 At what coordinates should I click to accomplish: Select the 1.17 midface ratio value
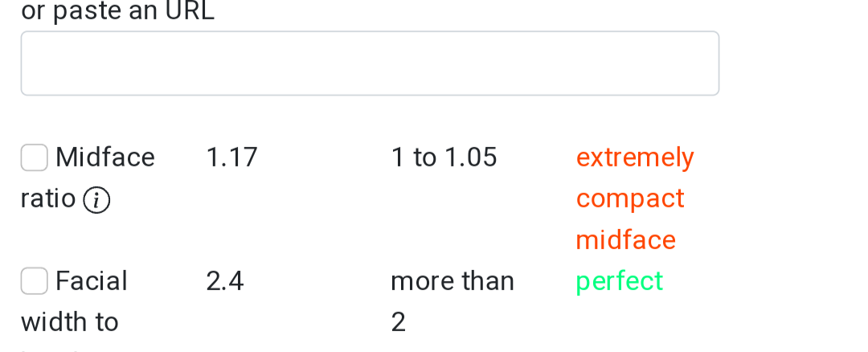point(231,158)
